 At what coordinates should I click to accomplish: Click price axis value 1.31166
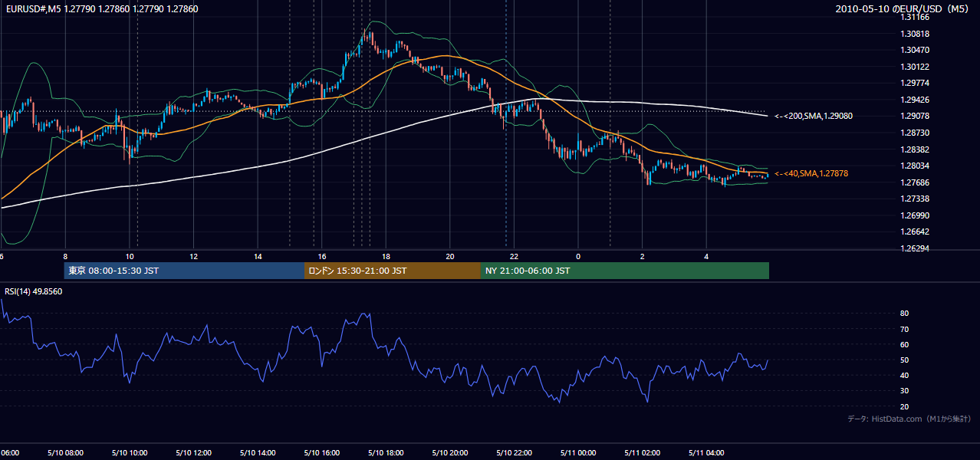tap(915, 17)
